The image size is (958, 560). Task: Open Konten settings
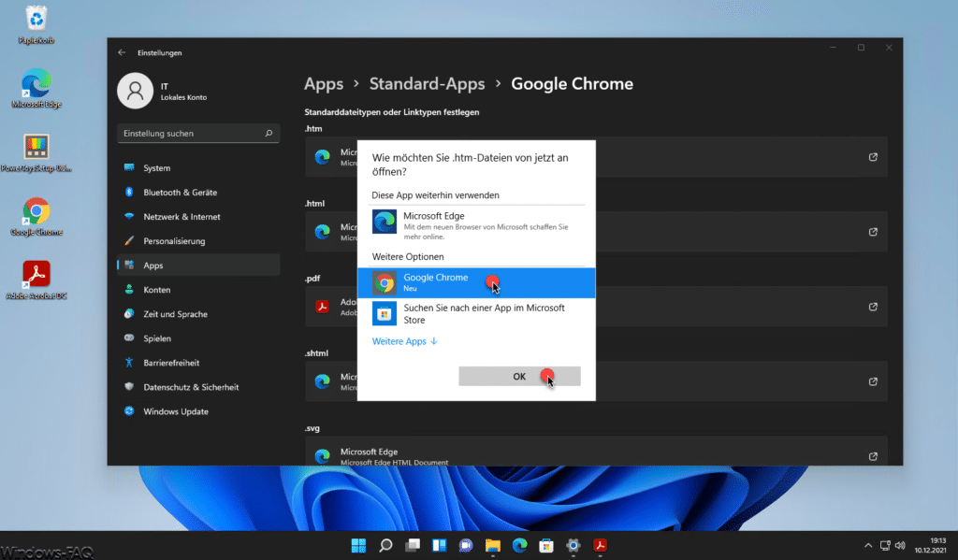(x=198, y=290)
